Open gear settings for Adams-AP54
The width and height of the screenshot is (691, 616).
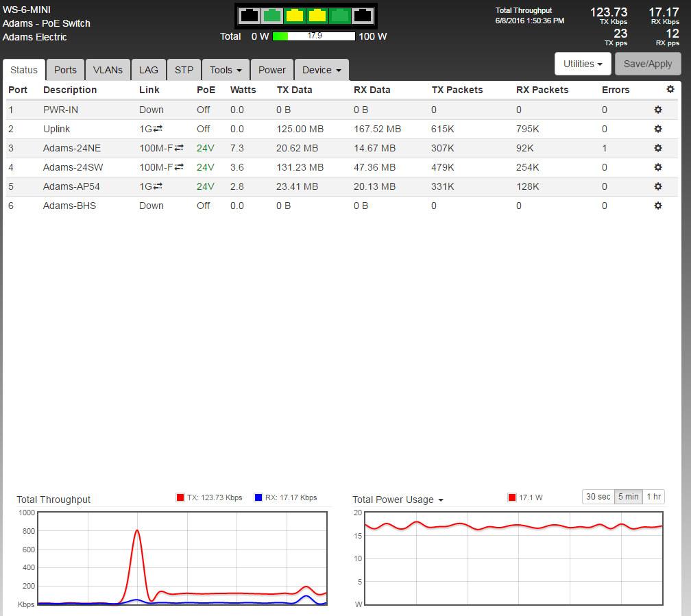click(x=658, y=186)
